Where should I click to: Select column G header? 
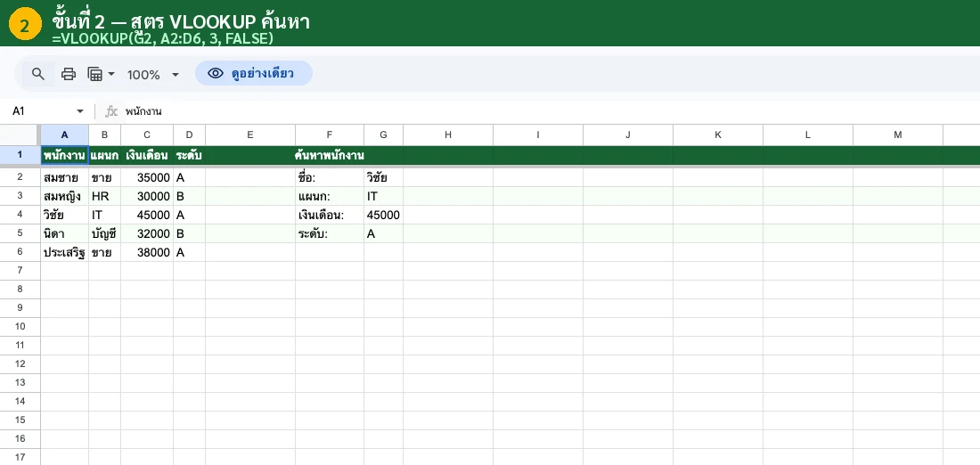383,135
